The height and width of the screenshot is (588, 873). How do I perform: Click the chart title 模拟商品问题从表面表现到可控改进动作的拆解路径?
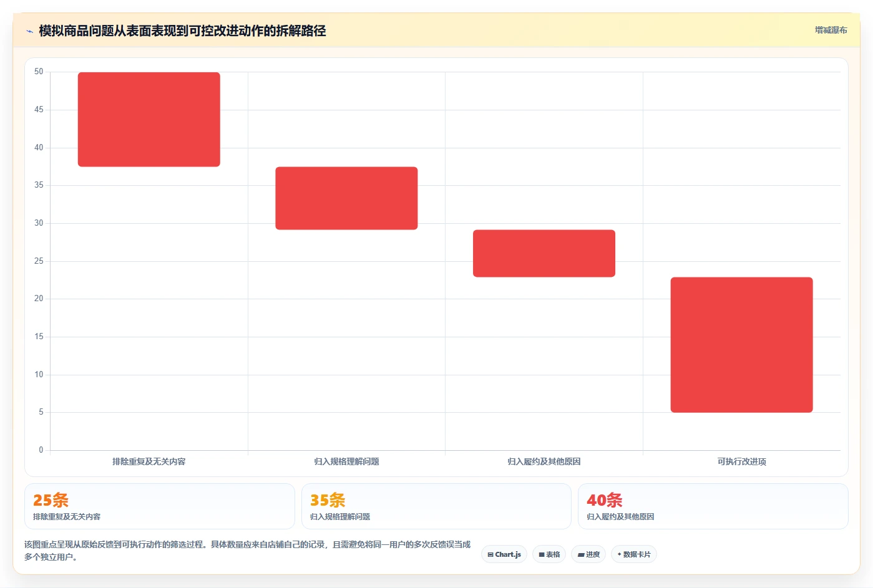point(182,31)
